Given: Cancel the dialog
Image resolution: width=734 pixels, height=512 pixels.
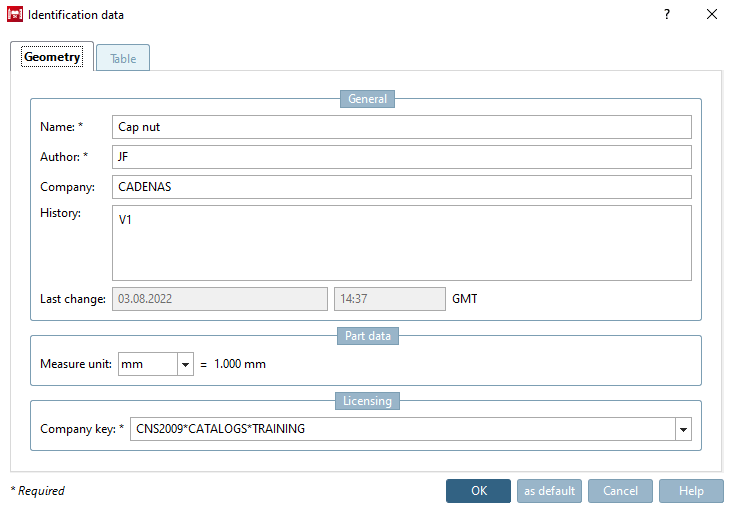Looking at the screenshot, I should click(x=620, y=491).
